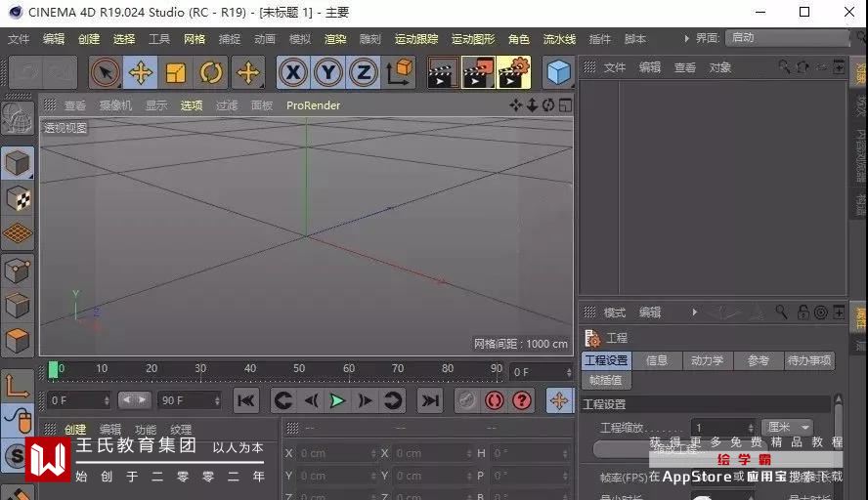The image size is (868, 500).
Task: Go to previous keyframe
Action: click(x=283, y=400)
